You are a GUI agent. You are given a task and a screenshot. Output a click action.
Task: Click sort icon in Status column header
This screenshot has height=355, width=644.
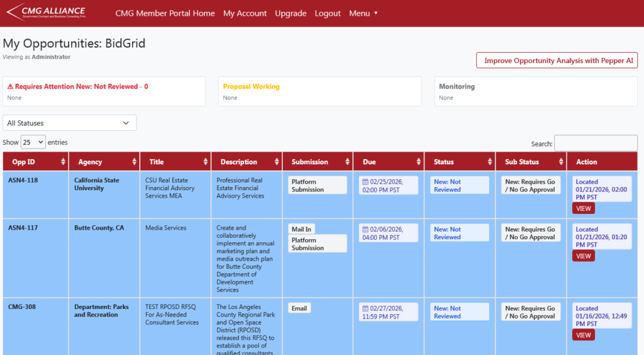tap(489, 162)
